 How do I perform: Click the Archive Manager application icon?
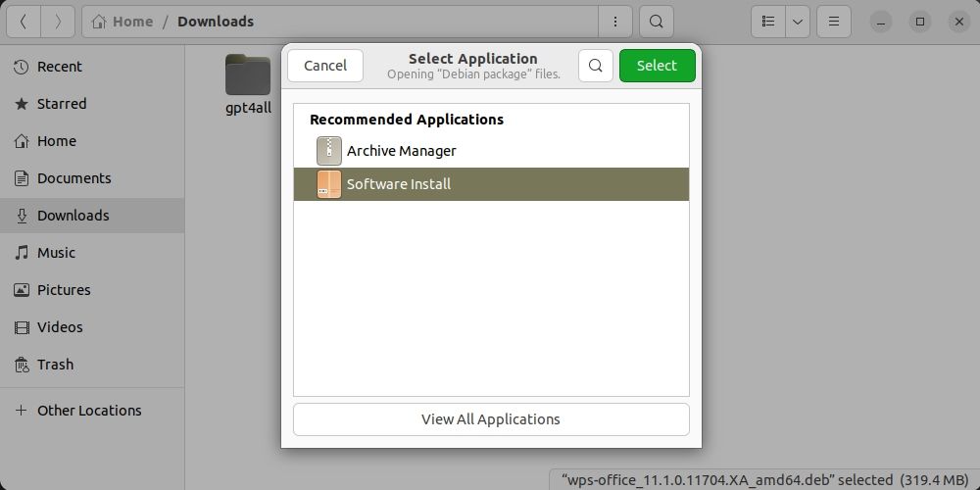tap(329, 151)
